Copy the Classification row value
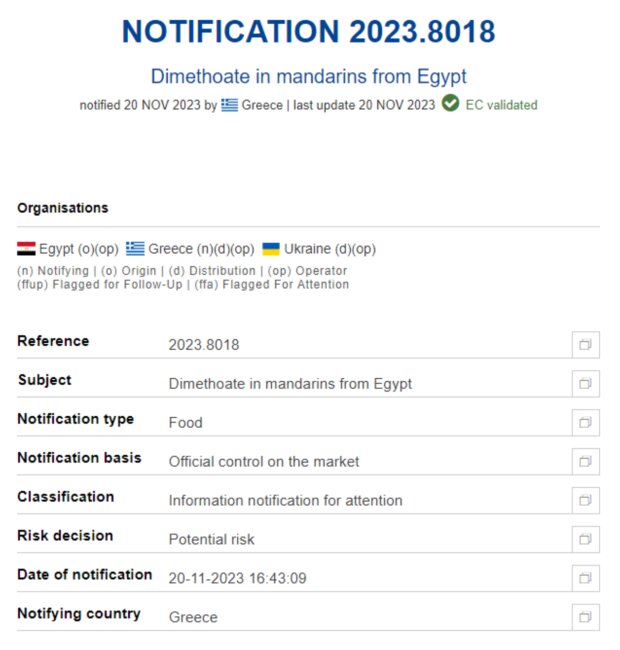Image resolution: width=620 pixels, height=650 pixels. [586, 500]
